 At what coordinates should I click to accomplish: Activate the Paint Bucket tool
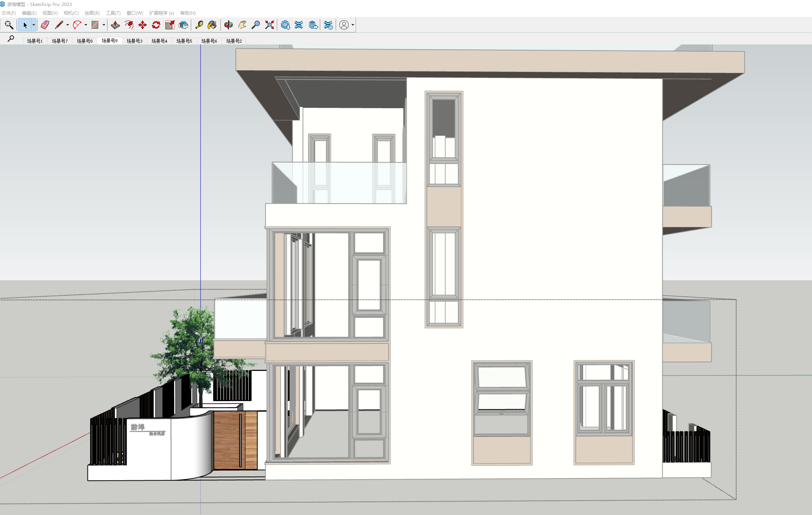212,25
